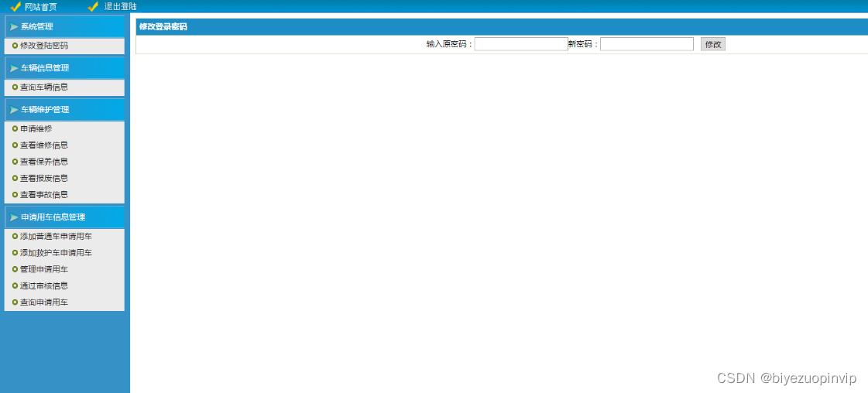
Task: Click bullet icon beside 管理申请用车
Action: point(15,270)
